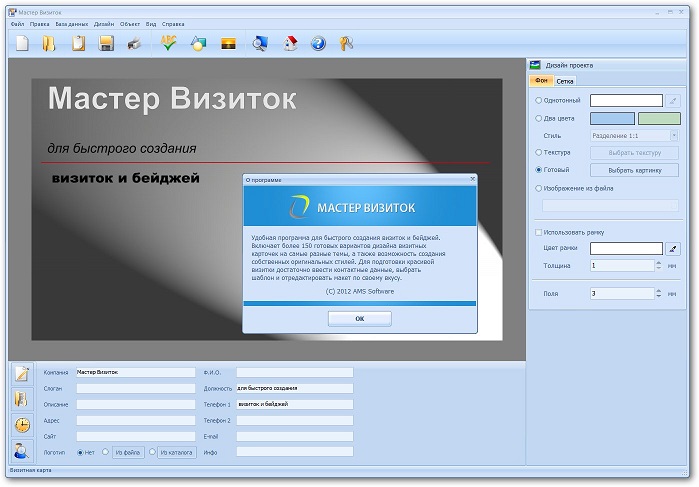Open the Стиль dropdown Разделение 1:1
The height and width of the screenshot is (487, 699).
(x=634, y=135)
